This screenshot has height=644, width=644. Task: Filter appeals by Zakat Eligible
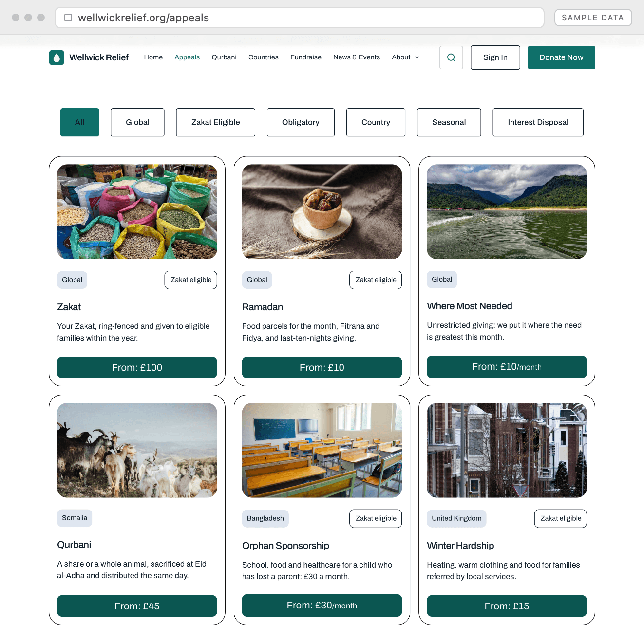[216, 122]
